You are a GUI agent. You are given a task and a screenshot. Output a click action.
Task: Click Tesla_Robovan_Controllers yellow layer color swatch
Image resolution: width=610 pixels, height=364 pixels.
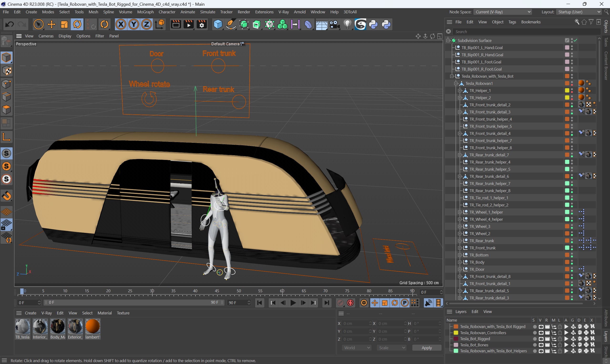pyautogui.click(x=456, y=333)
